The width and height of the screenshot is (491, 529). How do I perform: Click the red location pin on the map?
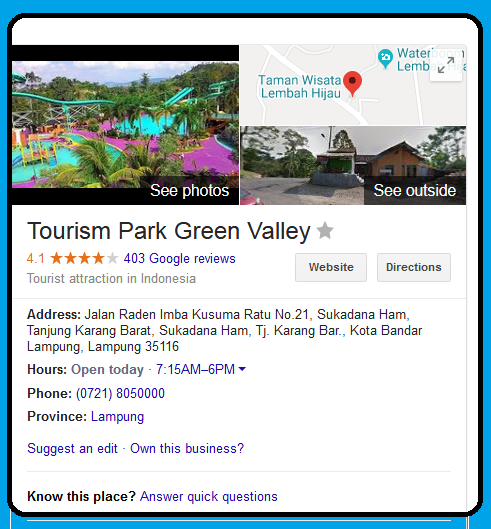352,84
